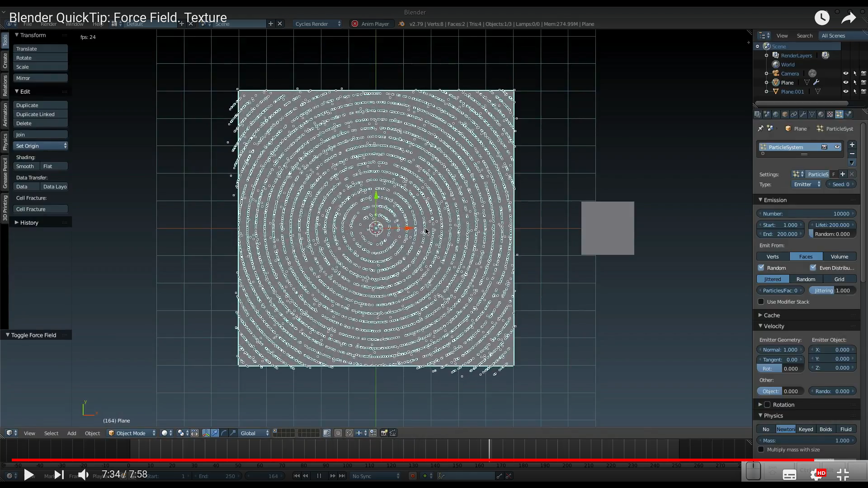Open the World properties tab icon
The width and height of the screenshot is (868, 488).
pos(776,114)
